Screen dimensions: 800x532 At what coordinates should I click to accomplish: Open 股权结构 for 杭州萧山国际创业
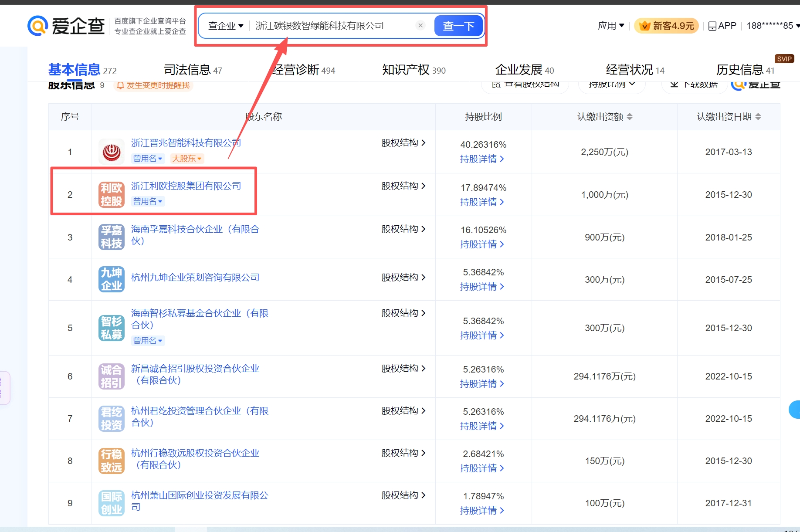(x=403, y=495)
